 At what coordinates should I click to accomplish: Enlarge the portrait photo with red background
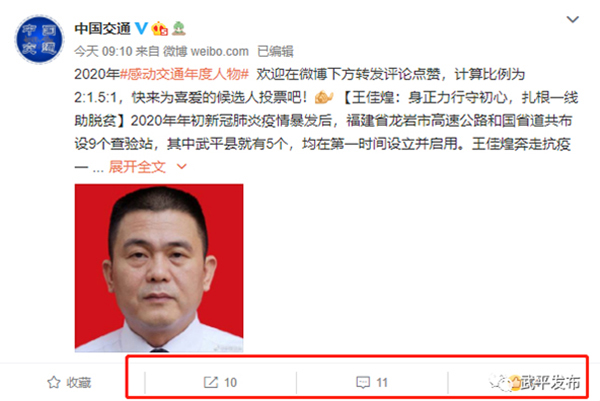tap(159, 268)
